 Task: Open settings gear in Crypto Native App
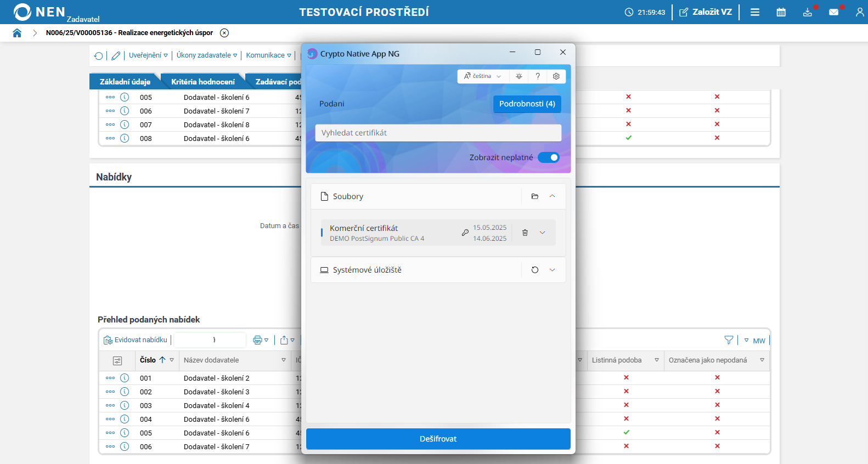click(x=556, y=76)
